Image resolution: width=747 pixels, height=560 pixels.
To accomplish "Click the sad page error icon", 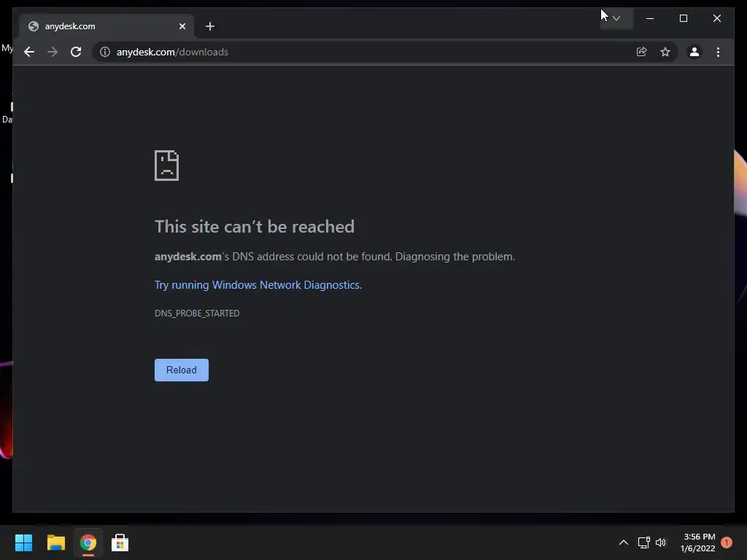I will point(167,166).
